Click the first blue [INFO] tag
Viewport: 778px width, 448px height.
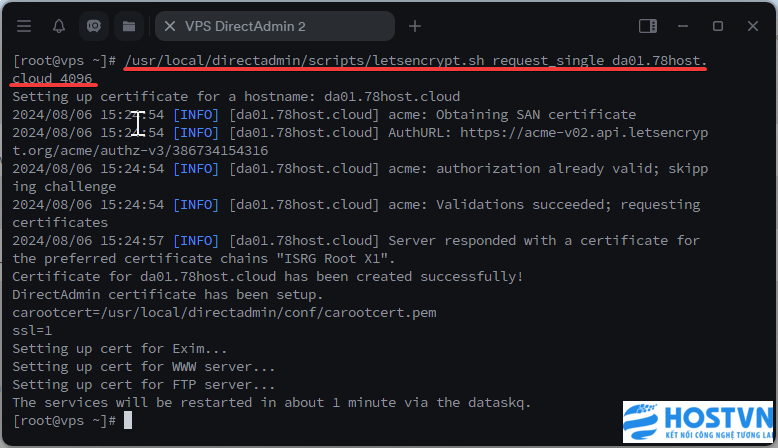tap(196, 115)
